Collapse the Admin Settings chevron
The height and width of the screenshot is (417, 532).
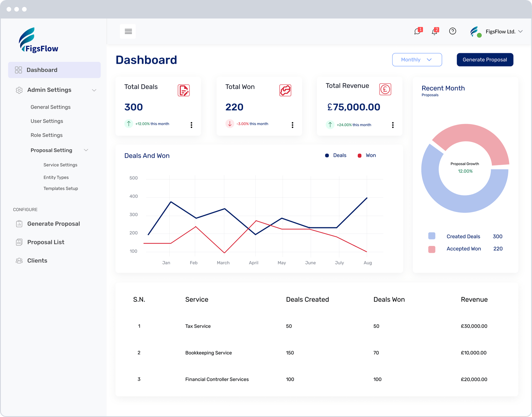[x=94, y=90]
